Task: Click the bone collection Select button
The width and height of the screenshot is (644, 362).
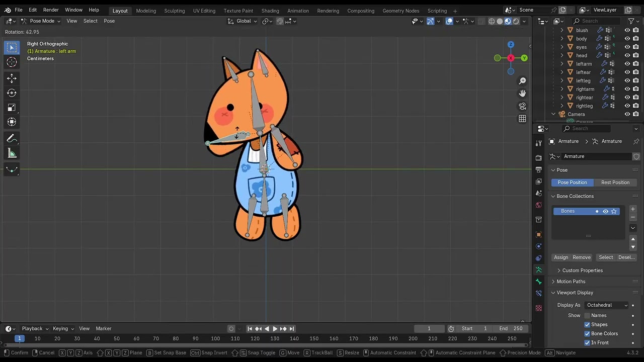Action: point(606,257)
